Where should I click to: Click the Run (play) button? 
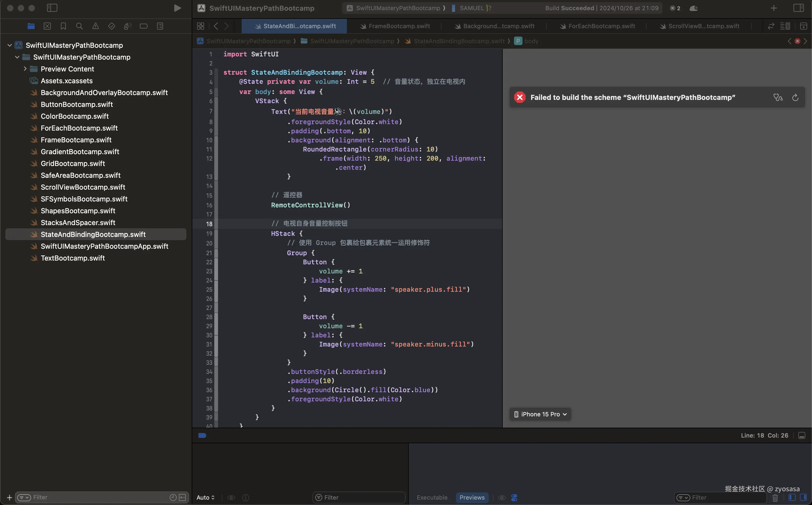177,8
